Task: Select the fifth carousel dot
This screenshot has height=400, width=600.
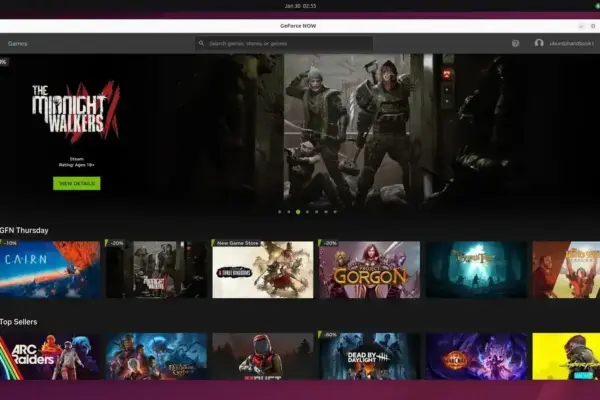Action: [x=316, y=212]
